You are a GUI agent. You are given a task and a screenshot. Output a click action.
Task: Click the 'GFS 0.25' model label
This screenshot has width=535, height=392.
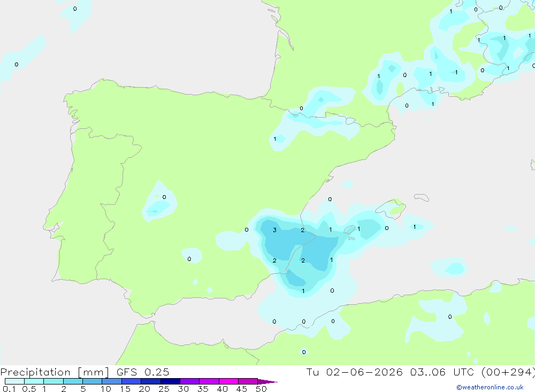pos(143,372)
